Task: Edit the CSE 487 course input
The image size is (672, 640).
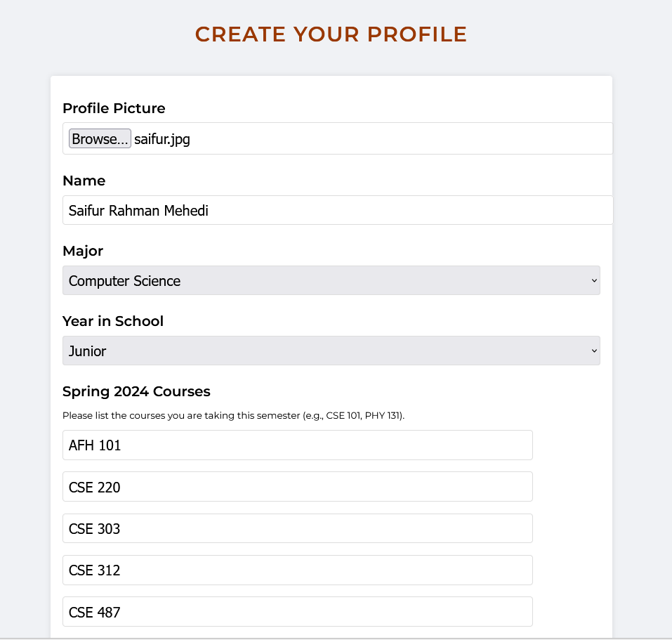Action: 297,612
